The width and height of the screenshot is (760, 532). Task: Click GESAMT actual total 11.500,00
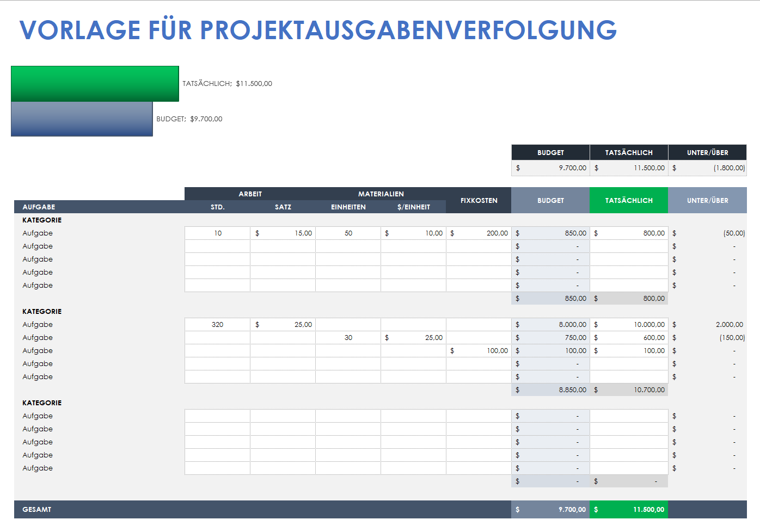click(629, 510)
